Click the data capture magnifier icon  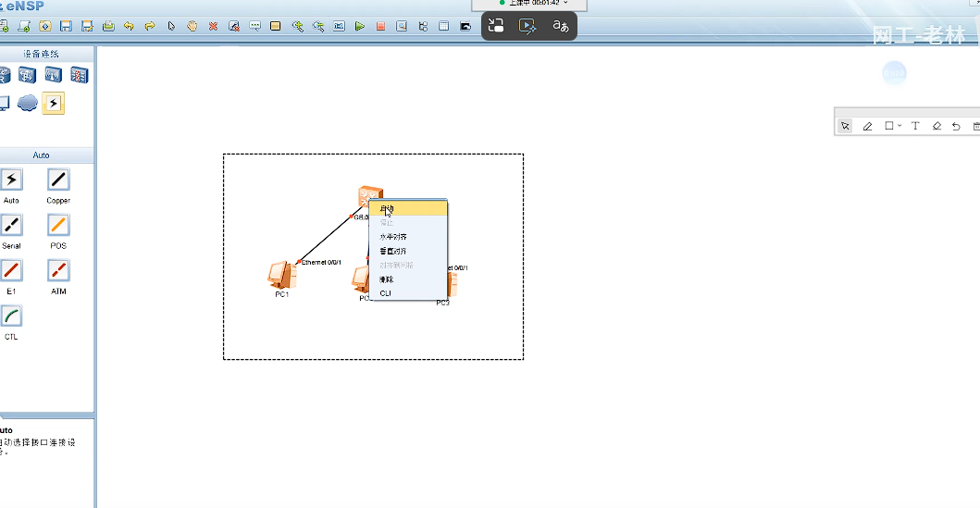(x=402, y=26)
